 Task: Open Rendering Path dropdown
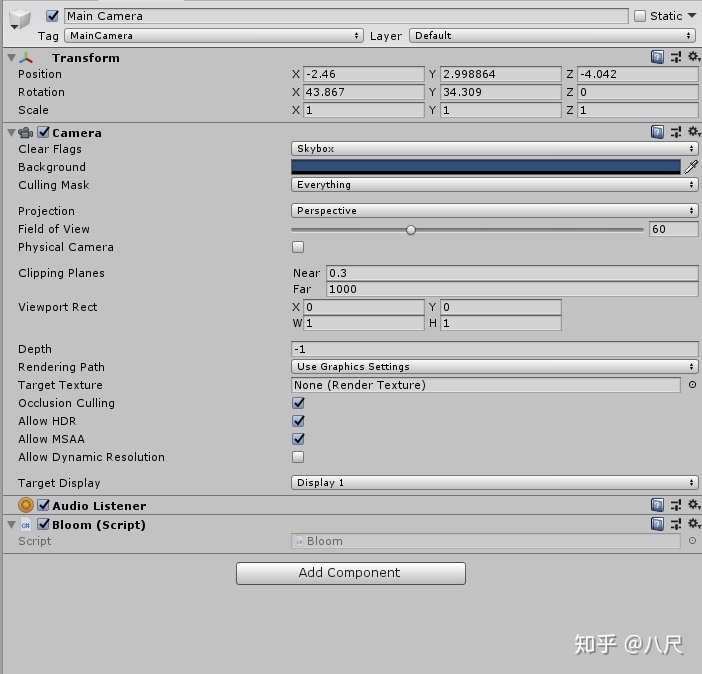(494, 366)
